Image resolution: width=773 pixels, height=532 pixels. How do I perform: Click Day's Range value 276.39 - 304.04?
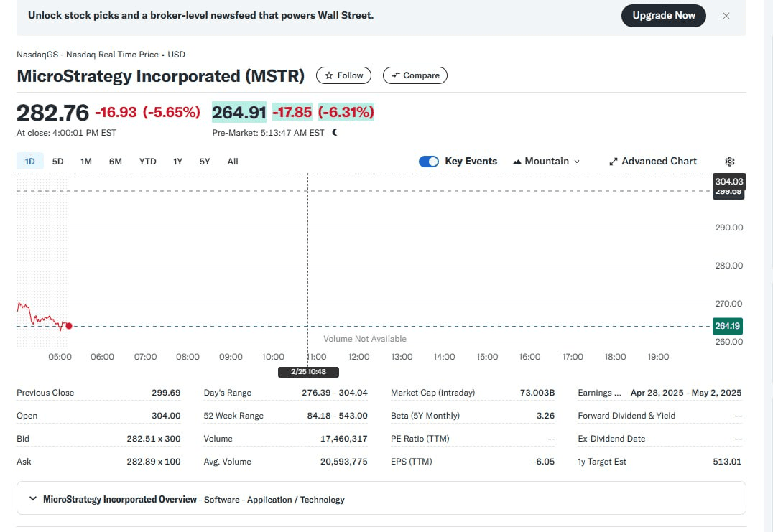335,393
